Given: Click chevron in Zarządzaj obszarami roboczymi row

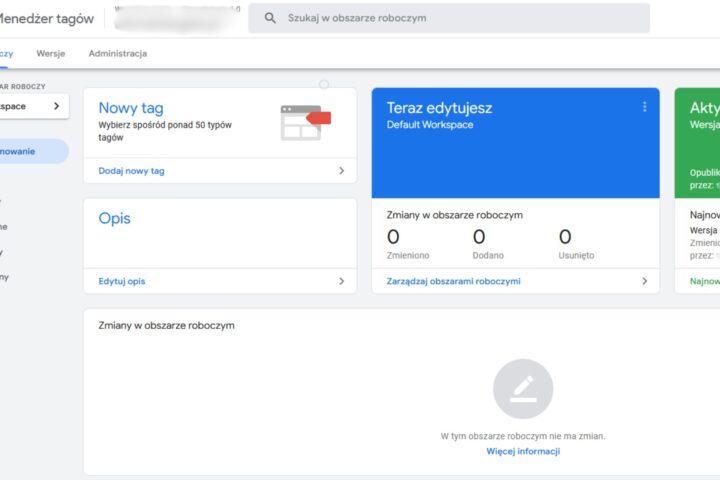Looking at the screenshot, I should coord(644,281).
